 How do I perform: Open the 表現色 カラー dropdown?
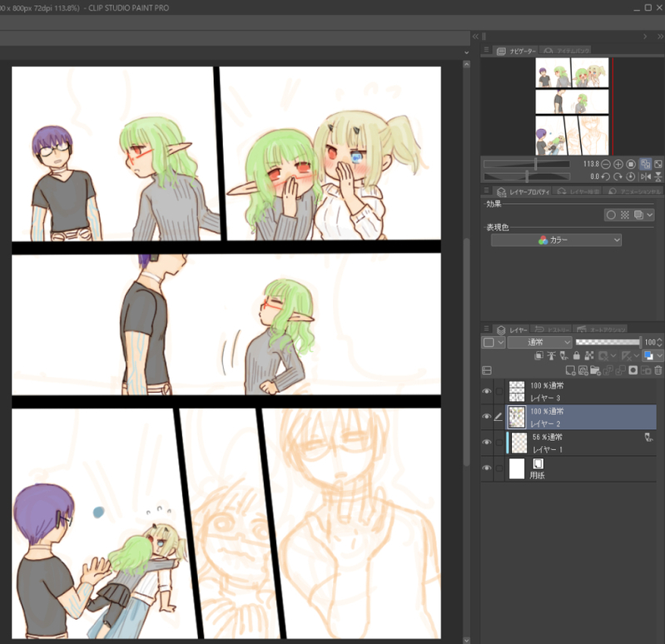coord(556,240)
